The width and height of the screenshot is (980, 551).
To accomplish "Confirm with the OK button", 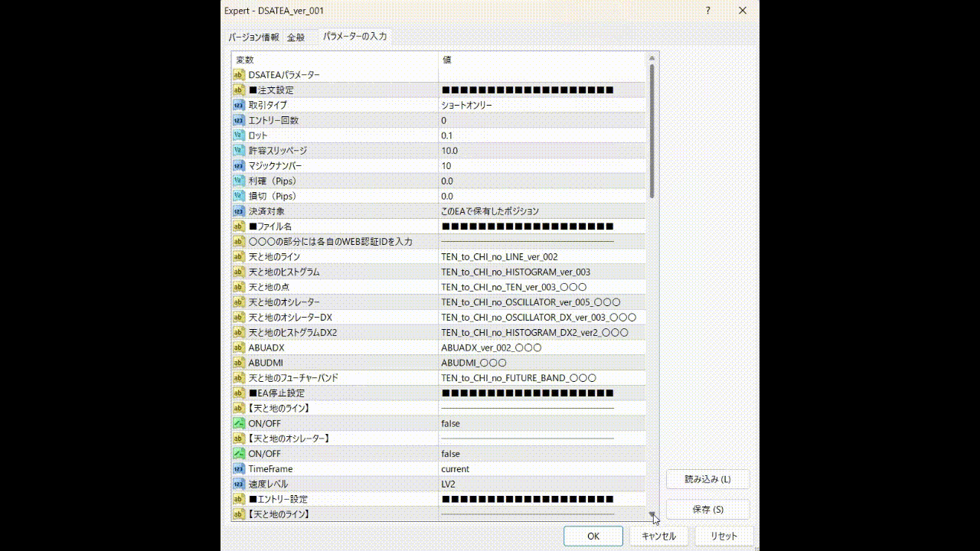I will point(593,536).
